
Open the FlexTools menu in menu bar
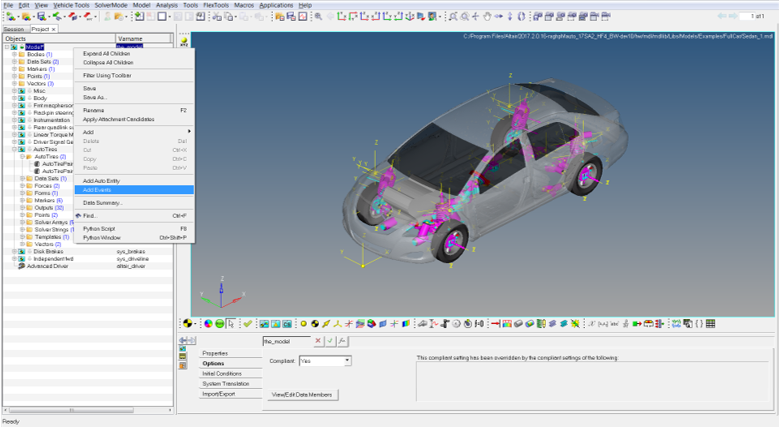(215, 5)
